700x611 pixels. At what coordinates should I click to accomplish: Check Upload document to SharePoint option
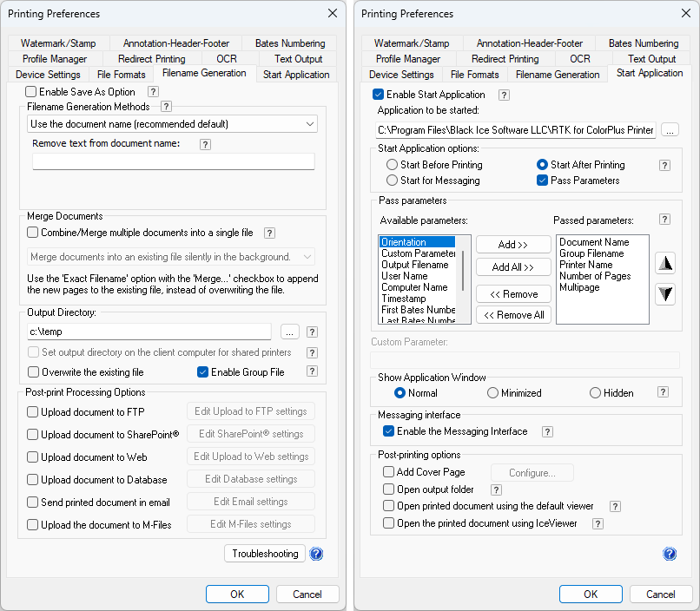[x=33, y=434]
